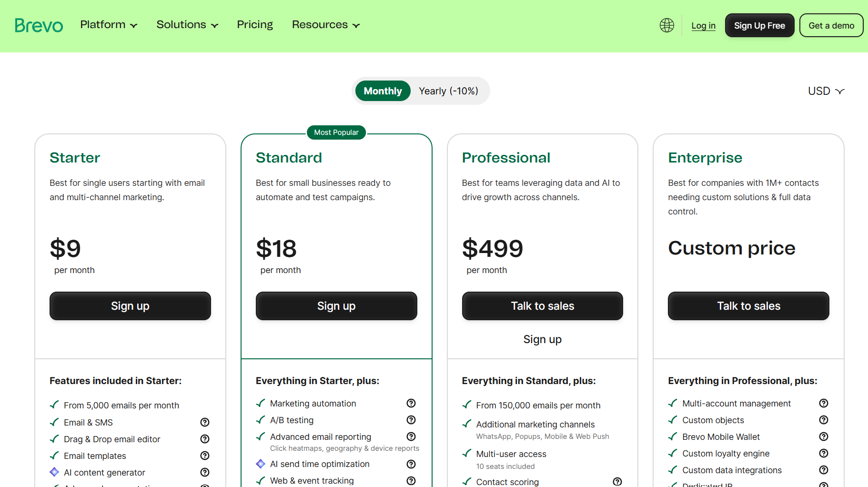868x487 pixels.
Task: Click the Brevo logo
Action: [x=39, y=25]
